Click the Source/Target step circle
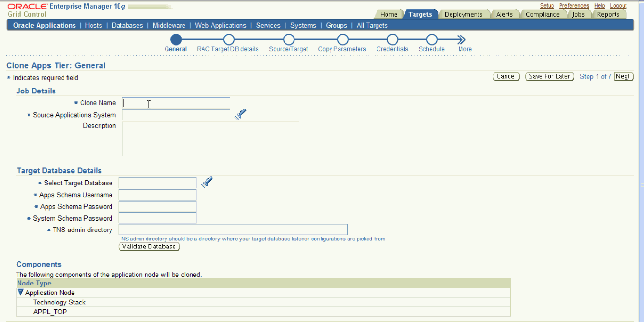The height and width of the screenshot is (322, 644). pyautogui.click(x=288, y=40)
